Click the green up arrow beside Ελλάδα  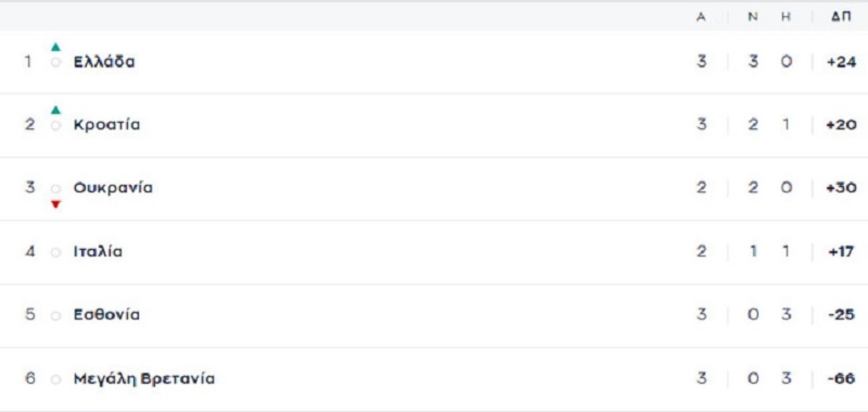(56, 47)
